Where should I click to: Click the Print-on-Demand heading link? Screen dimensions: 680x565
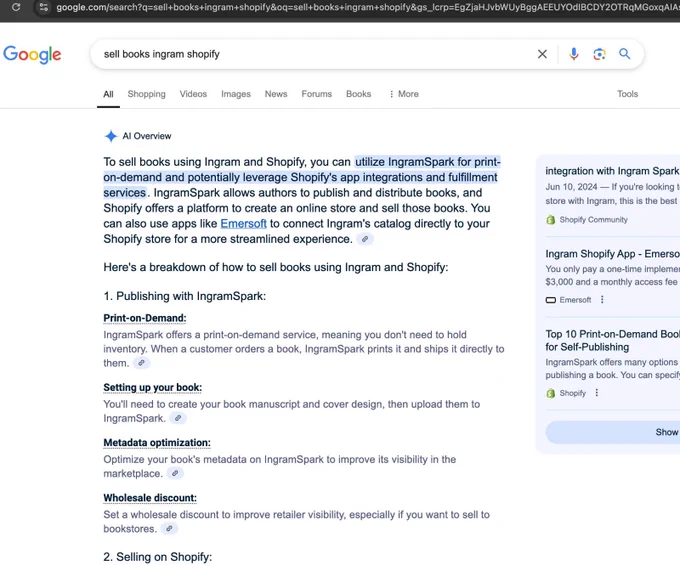[x=145, y=318]
